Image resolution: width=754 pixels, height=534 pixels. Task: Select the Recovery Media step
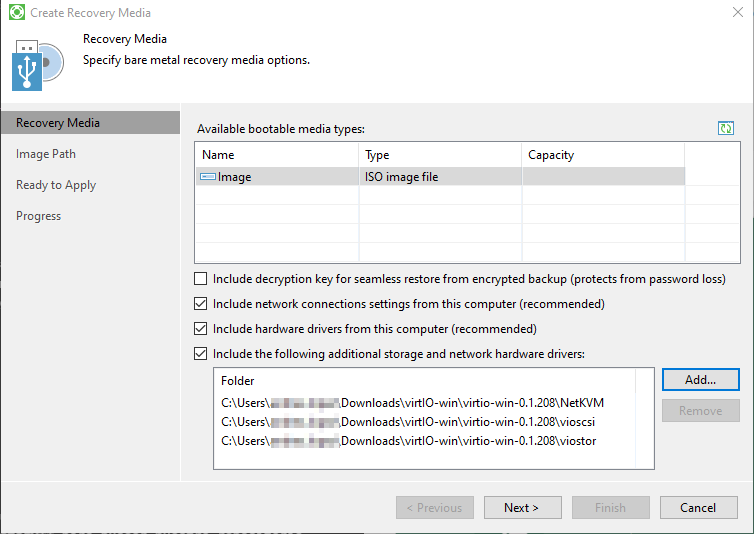58,123
